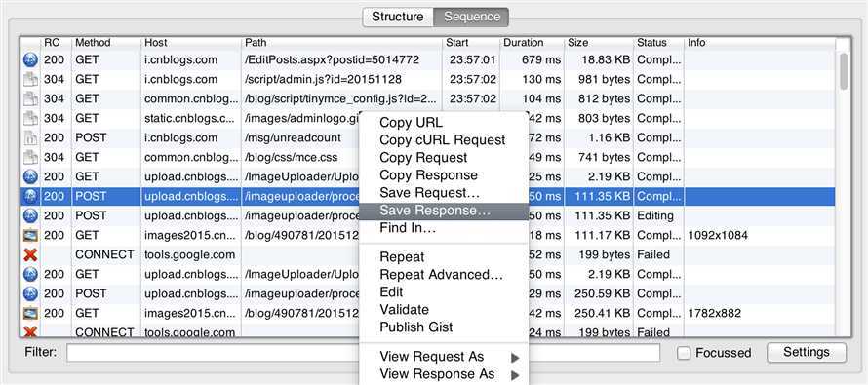The width and height of the screenshot is (868, 385).
Task: Click the document icon of the /script/admin.js row
Action: tap(30, 79)
